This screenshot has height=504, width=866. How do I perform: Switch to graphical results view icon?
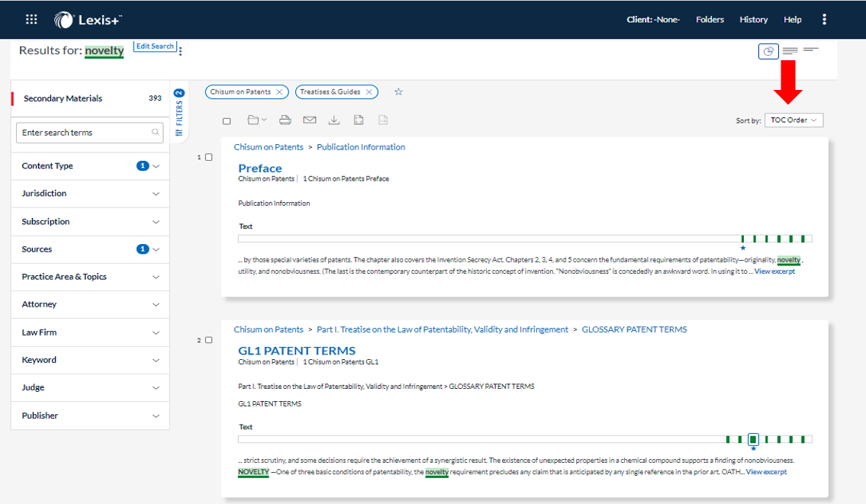(768, 51)
